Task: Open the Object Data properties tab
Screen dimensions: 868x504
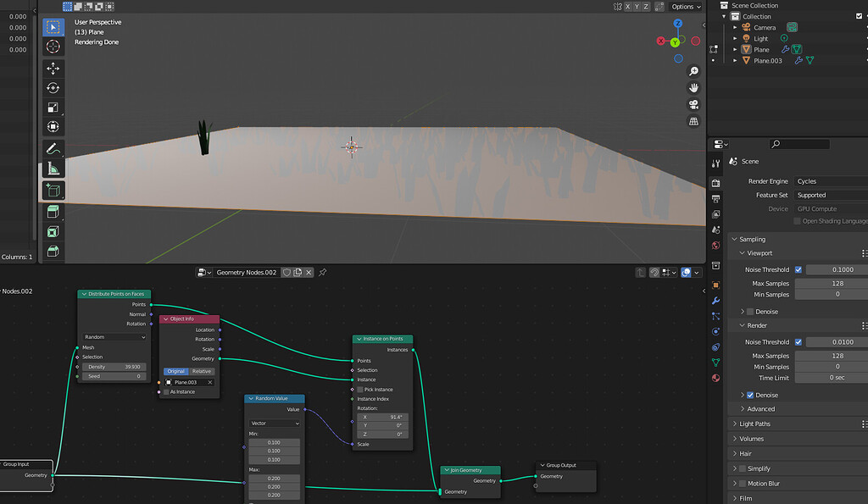Action: pyautogui.click(x=715, y=363)
